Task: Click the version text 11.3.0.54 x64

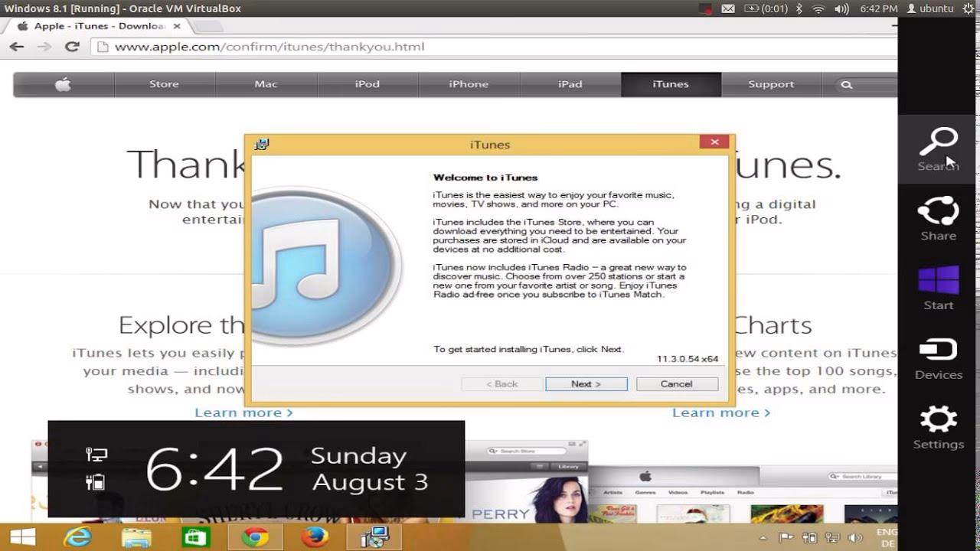Action: click(688, 359)
